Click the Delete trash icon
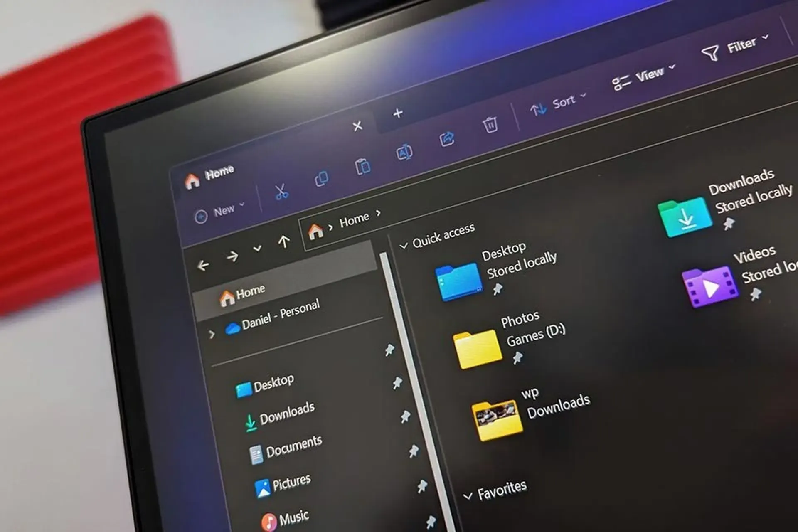The width and height of the screenshot is (798, 532). [490, 125]
